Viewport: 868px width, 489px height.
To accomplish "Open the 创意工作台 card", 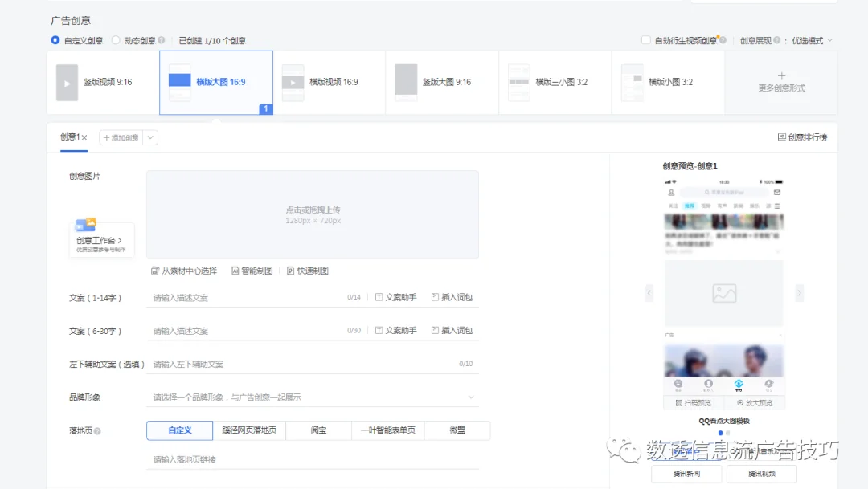I will click(101, 238).
